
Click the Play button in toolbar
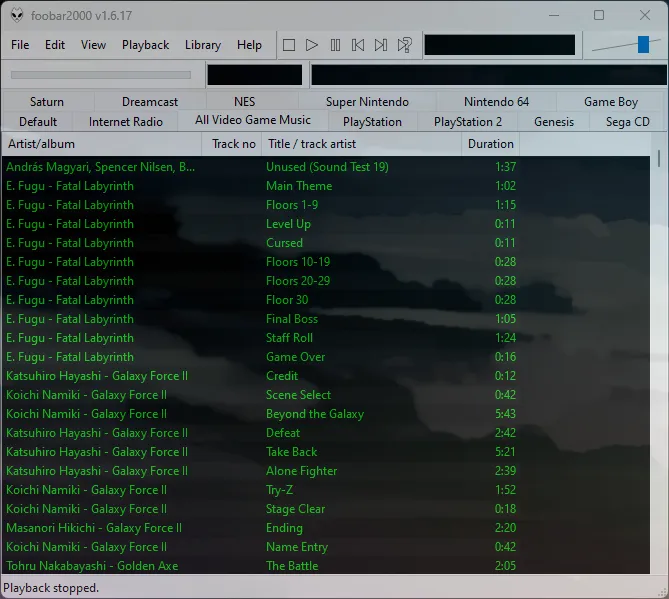pyautogui.click(x=312, y=45)
